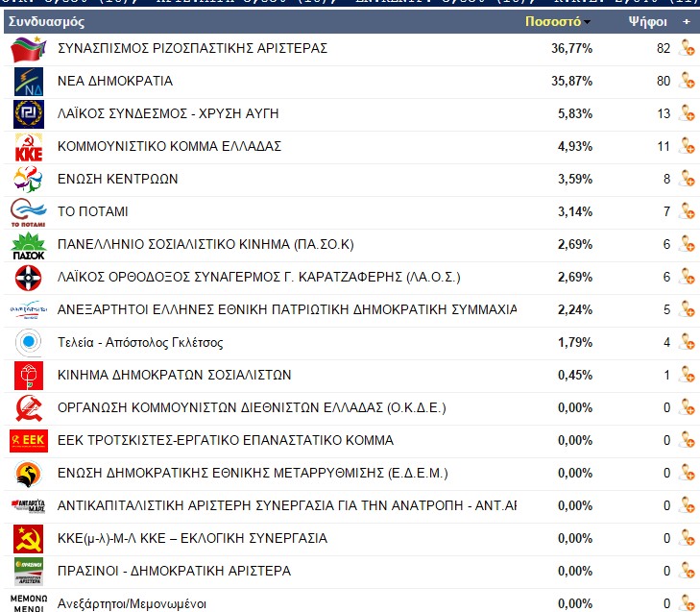
Task: Click the SYRIZA party logo
Action: pos(29,49)
